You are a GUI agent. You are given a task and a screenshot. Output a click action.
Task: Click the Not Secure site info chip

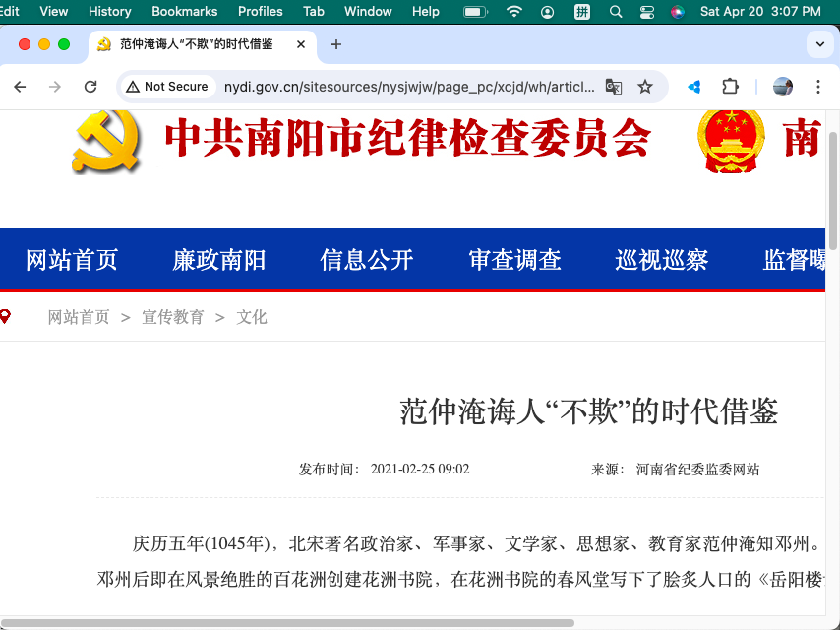(167, 87)
